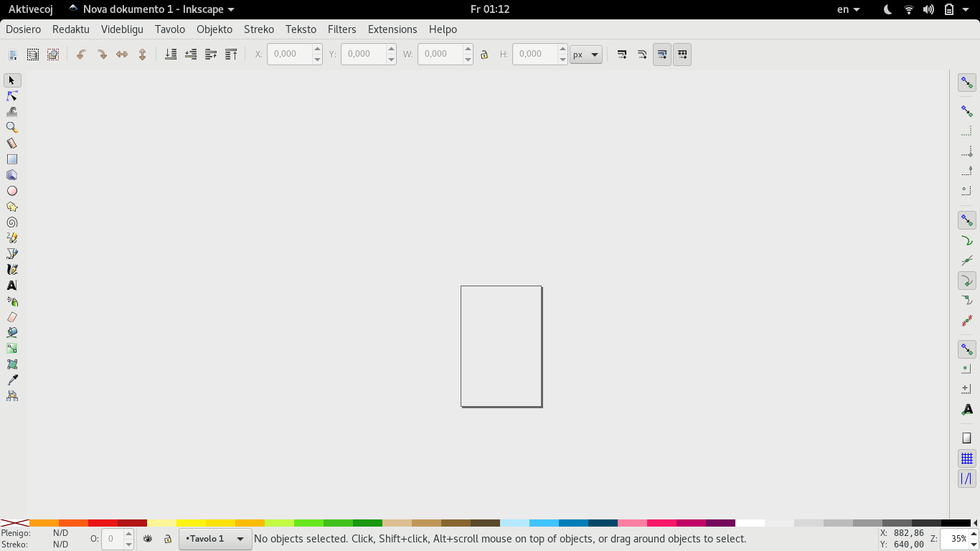The width and height of the screenshot is (980, 551).
Task: Toggle snap to guides
Action: (967, 479)
